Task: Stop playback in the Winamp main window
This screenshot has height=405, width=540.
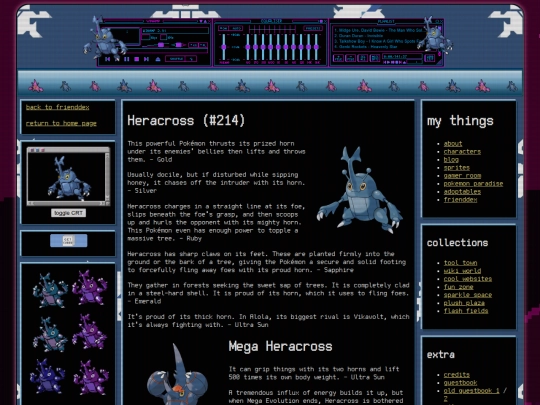Action: 136,59
